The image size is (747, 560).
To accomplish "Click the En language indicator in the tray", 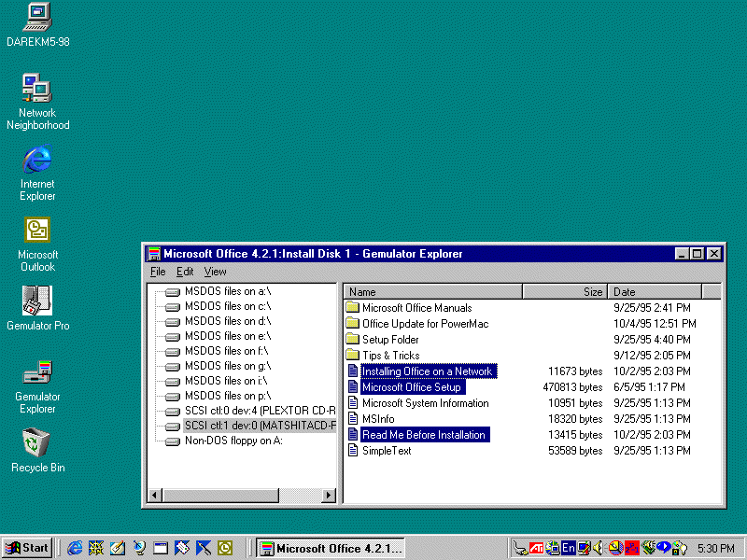I will pyautogui.click(x=568, y=548).
